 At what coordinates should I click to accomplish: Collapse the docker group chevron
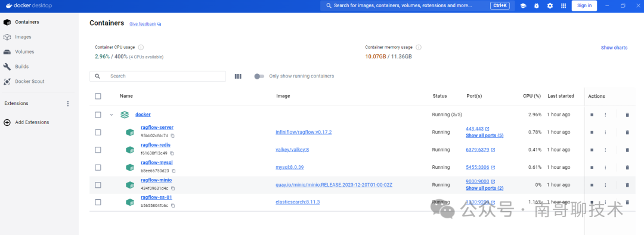coord(112,115)
